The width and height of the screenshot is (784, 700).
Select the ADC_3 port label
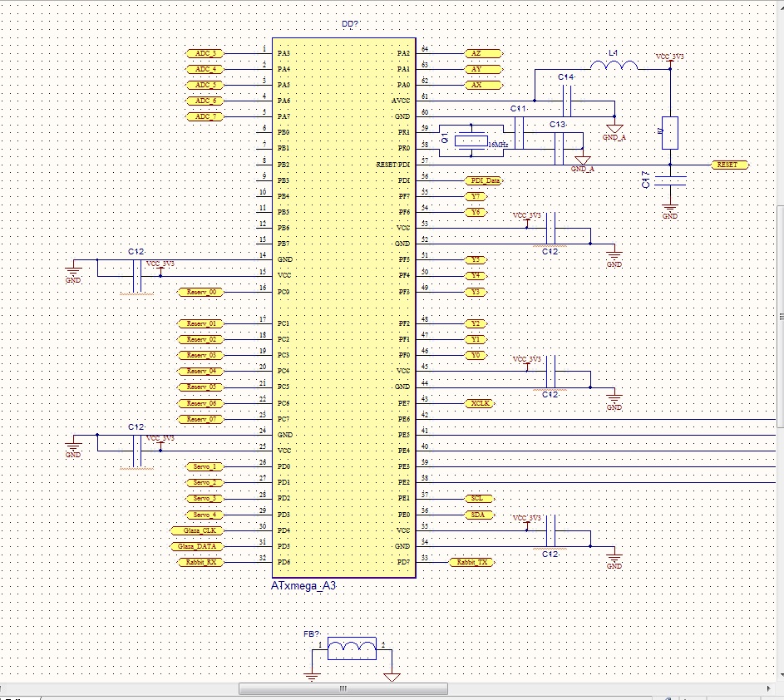click(205, 53)
